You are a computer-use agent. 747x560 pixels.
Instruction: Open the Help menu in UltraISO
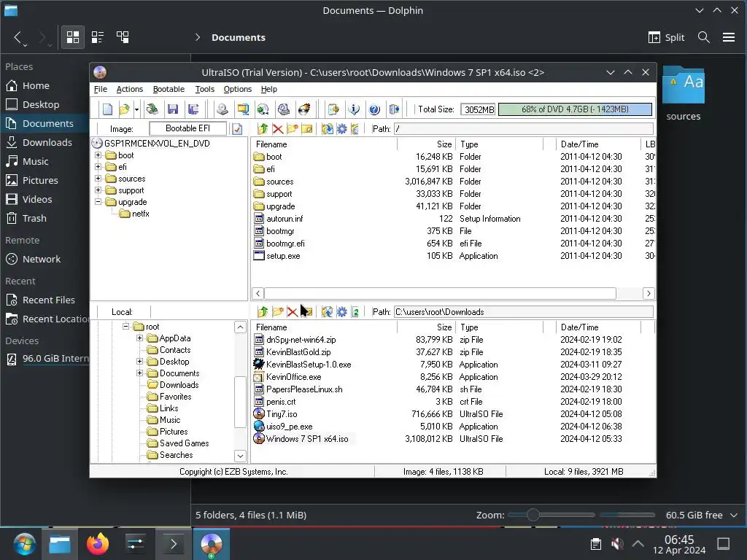269,89
